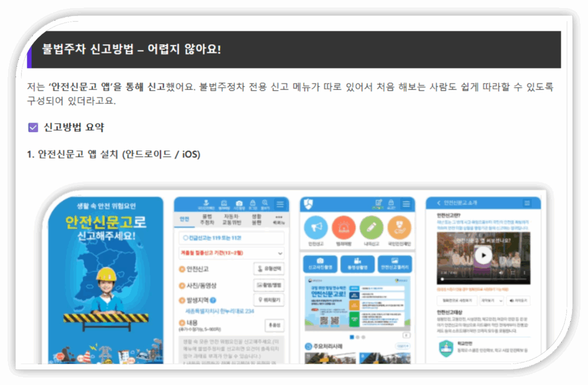Open hamburger menu in the home screen
This screenshot has width=588, height=385.
click(406, 204)
